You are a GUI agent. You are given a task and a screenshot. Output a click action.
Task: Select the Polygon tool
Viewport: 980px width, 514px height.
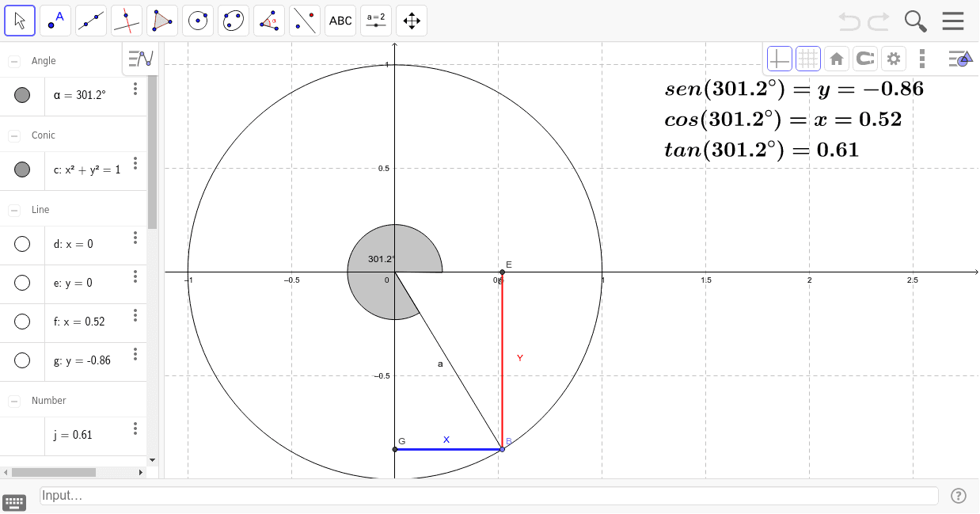coord(162,21)
